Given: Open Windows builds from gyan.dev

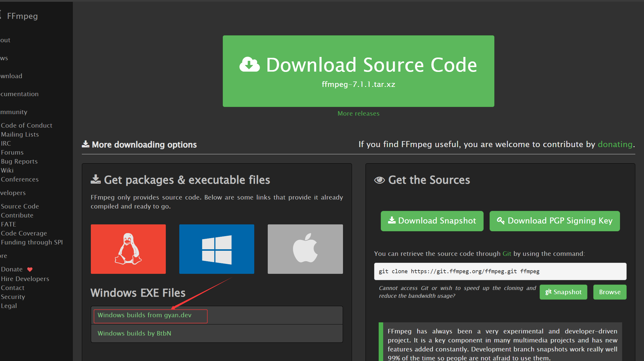Looking at the screenshot, I should [x=145, y=315].
